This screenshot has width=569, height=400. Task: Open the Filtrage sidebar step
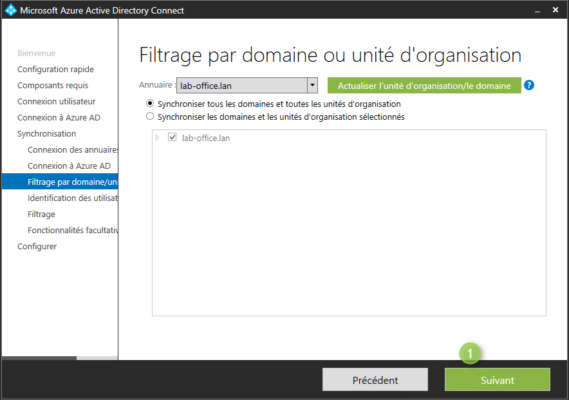click(41, 214)
